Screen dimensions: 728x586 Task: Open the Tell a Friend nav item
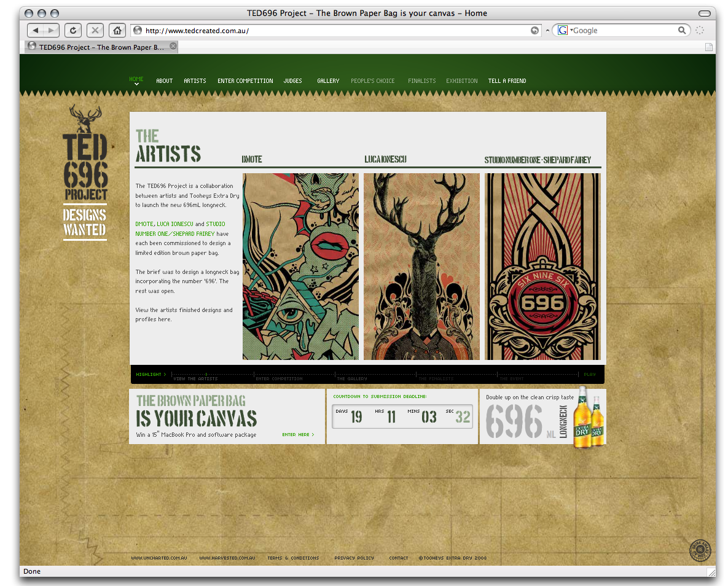pyautogui.click(x=507, y=81)
